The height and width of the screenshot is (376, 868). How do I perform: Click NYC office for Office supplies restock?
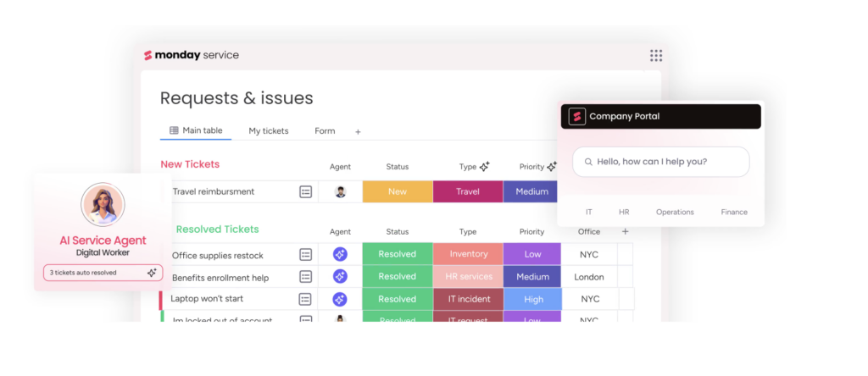click(x=589, y=255)
